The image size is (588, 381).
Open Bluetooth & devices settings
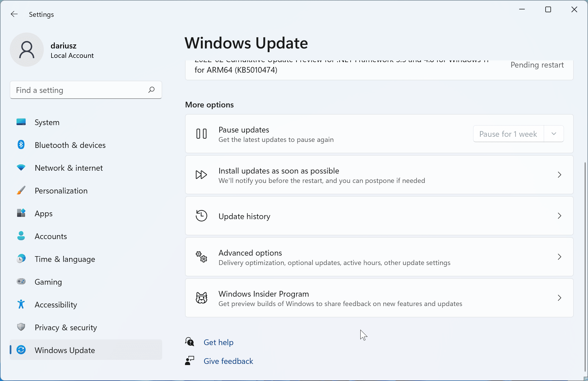86,145
